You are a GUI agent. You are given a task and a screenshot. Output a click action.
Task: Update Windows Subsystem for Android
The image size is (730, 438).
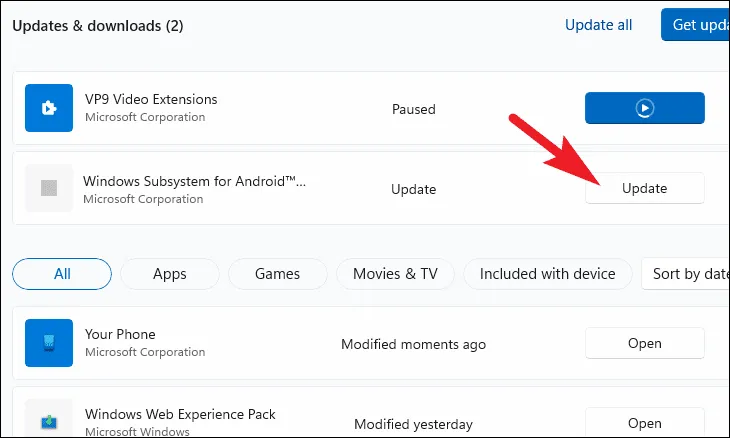pyautogui.click(x=644, y=188)
